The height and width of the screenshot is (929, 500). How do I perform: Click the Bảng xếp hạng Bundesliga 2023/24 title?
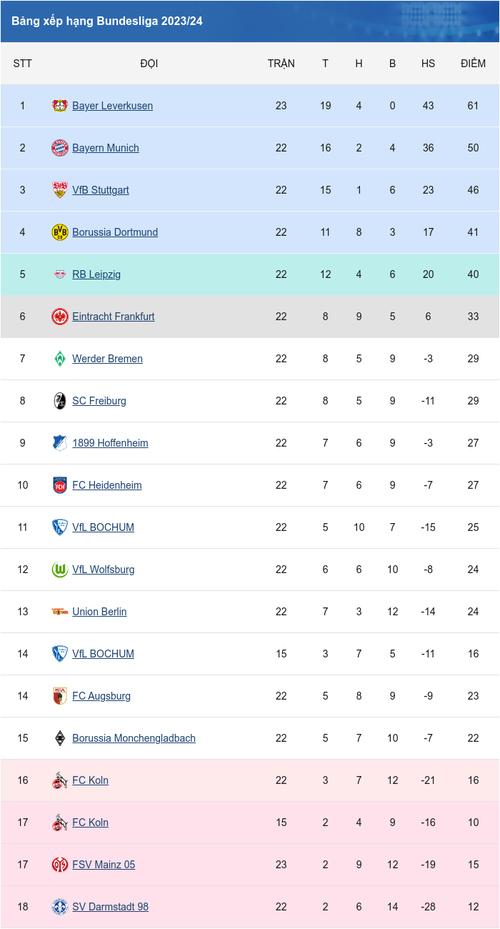(x=107, y=21)
